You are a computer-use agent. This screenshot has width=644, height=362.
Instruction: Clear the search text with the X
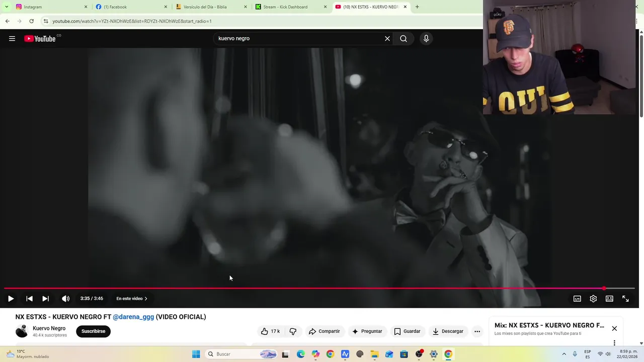click(387, 39)
